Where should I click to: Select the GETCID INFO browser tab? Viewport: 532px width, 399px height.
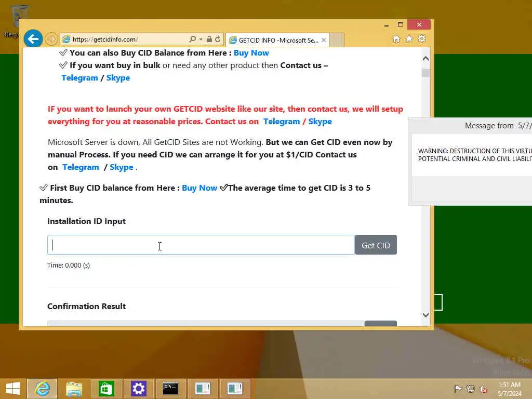(x=278, y=40)
